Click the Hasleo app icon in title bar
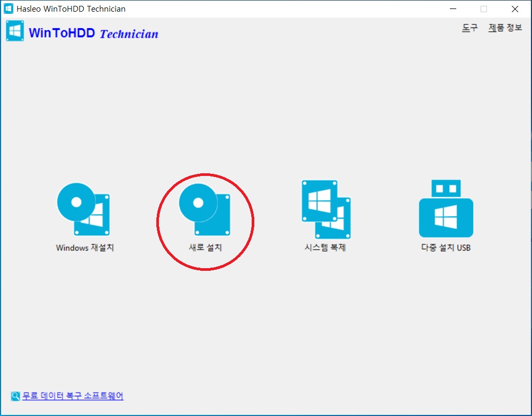 [x=8, y=8]
